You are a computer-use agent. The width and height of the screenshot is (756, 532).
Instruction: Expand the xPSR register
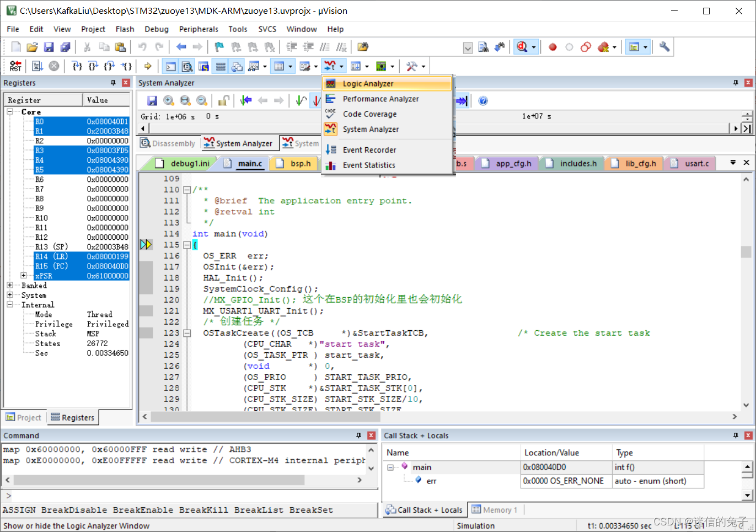coord(24,276)
